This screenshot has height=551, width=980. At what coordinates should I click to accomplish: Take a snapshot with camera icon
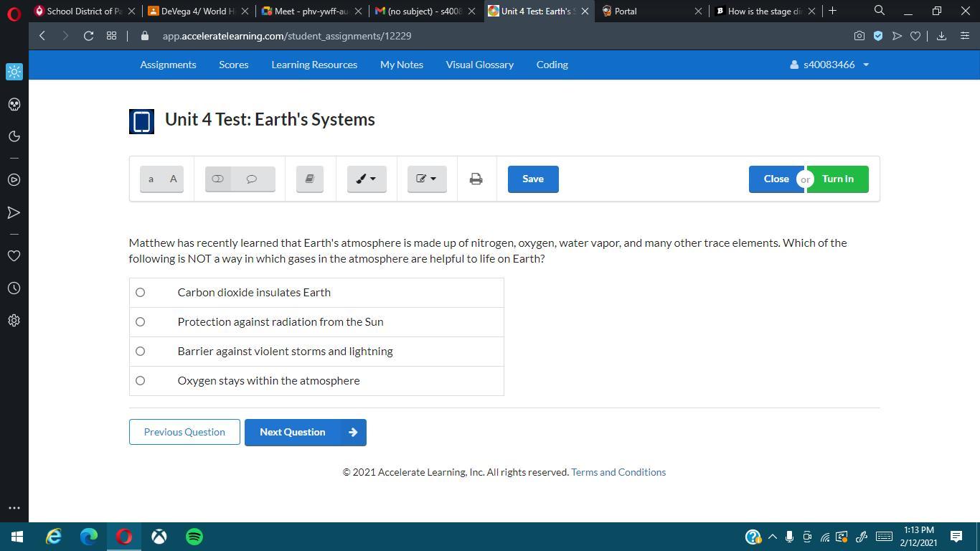[859, 36]
